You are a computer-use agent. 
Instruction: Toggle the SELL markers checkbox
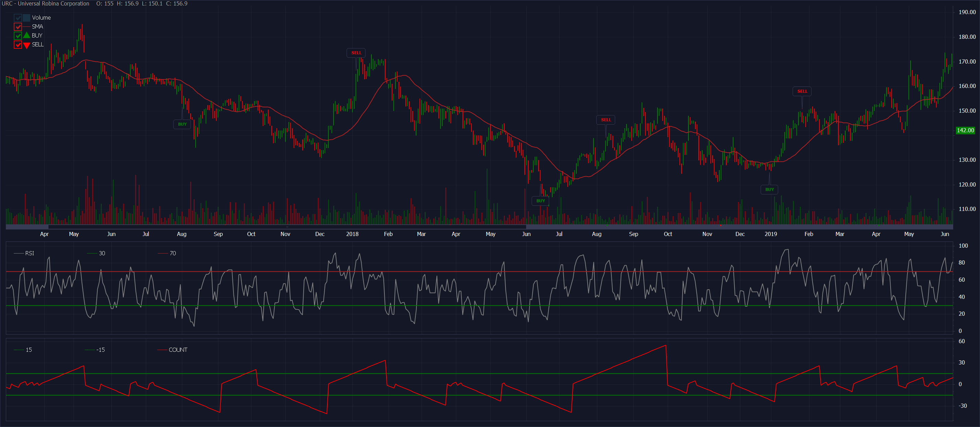(18, 45)
